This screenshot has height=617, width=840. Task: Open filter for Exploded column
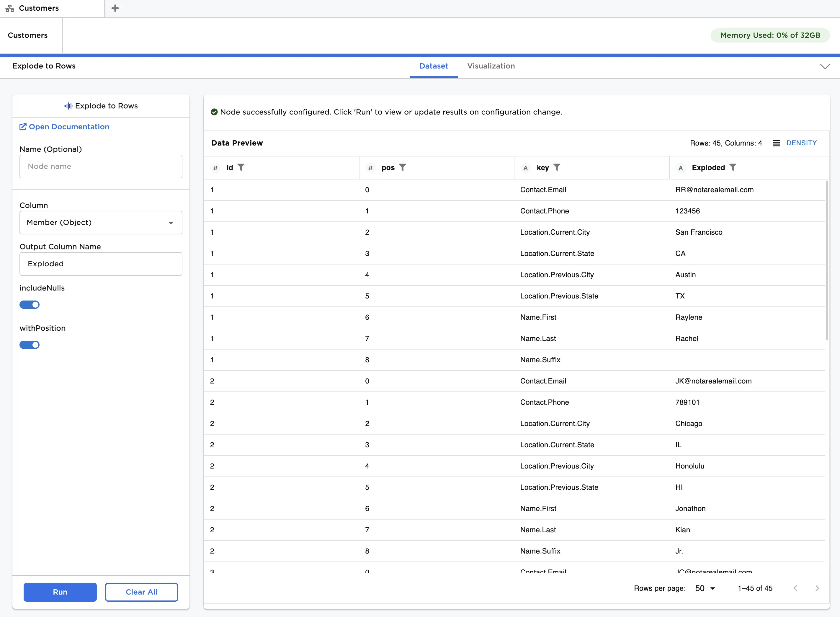pos(733,167)
